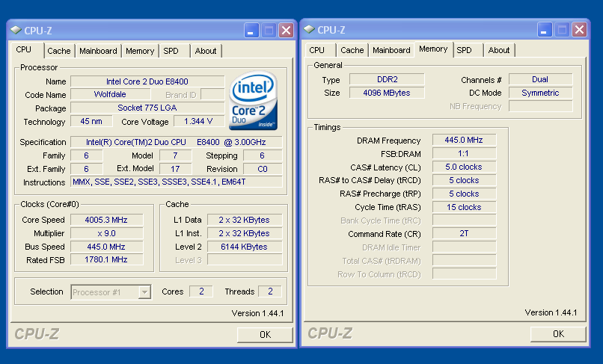Image resolution: width=603 pixels, height=364 pixels.
Task: Click the Core Speed value 4005.3 MHz
Action: coord(106,220)
